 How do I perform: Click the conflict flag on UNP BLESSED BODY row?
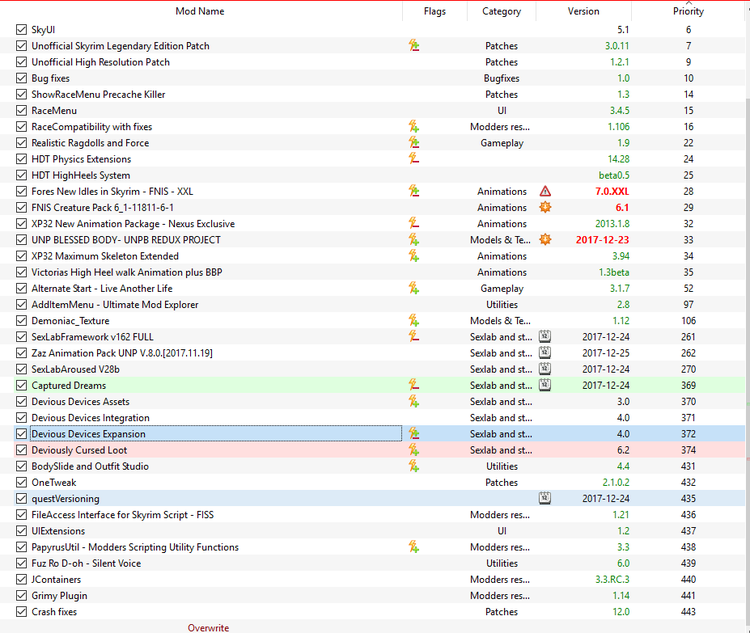pos(414,240)
